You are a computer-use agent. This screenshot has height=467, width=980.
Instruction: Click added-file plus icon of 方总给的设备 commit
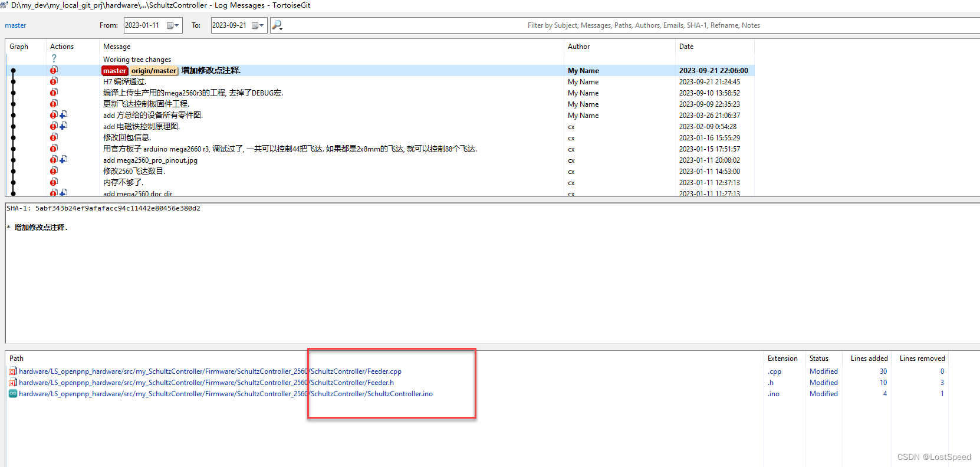point(63,115)
